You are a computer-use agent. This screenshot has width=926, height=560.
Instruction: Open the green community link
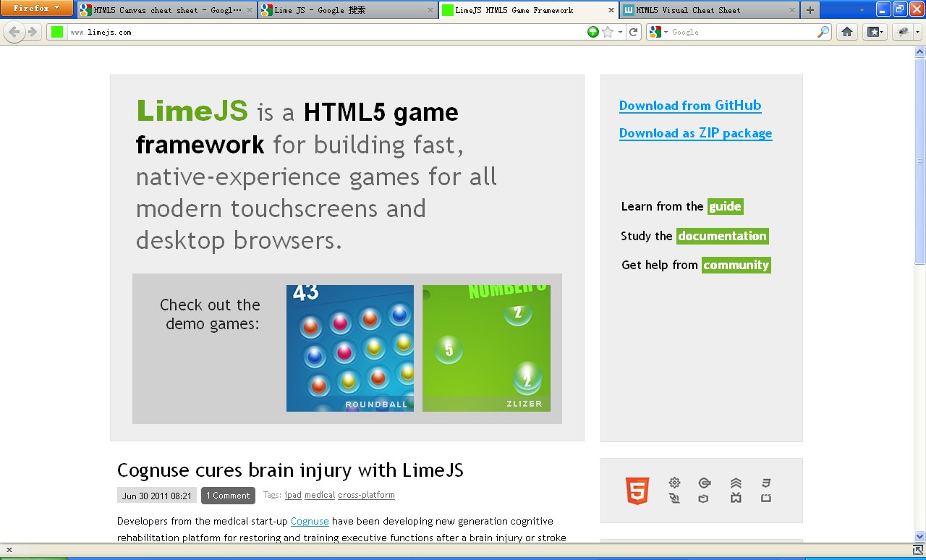[736, 265]
